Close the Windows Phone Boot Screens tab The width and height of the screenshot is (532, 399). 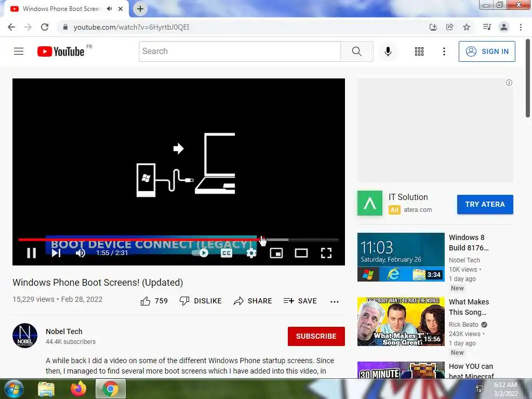click(x=121, y=9)
